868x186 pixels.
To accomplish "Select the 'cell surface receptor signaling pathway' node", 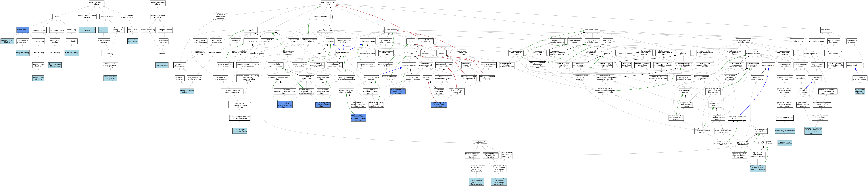I will tap(317, 65).
